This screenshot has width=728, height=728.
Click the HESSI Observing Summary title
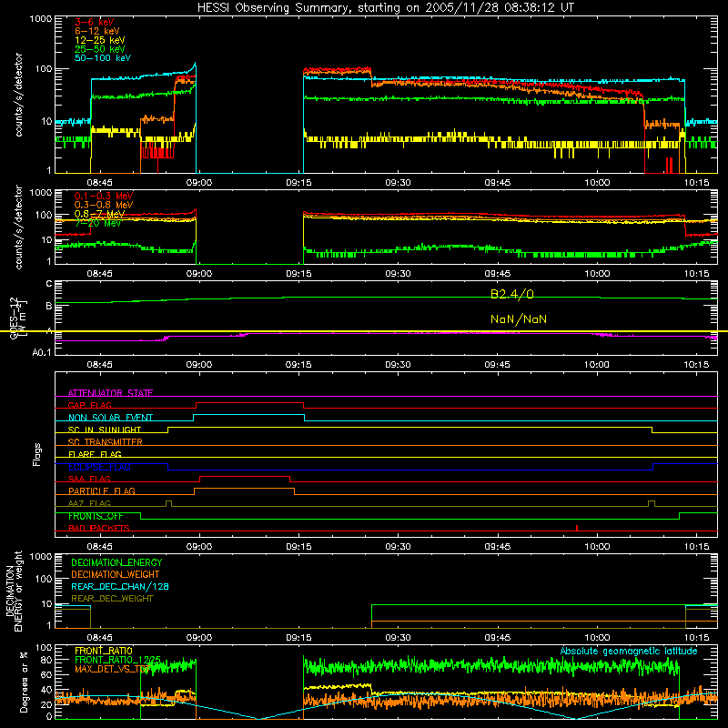click(385, 8)
